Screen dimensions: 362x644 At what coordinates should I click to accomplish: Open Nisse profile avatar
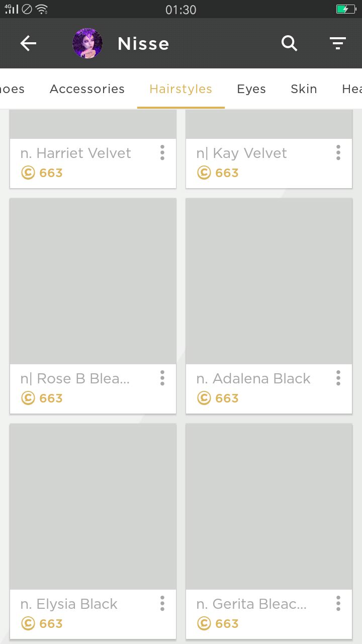click(87, 43)
